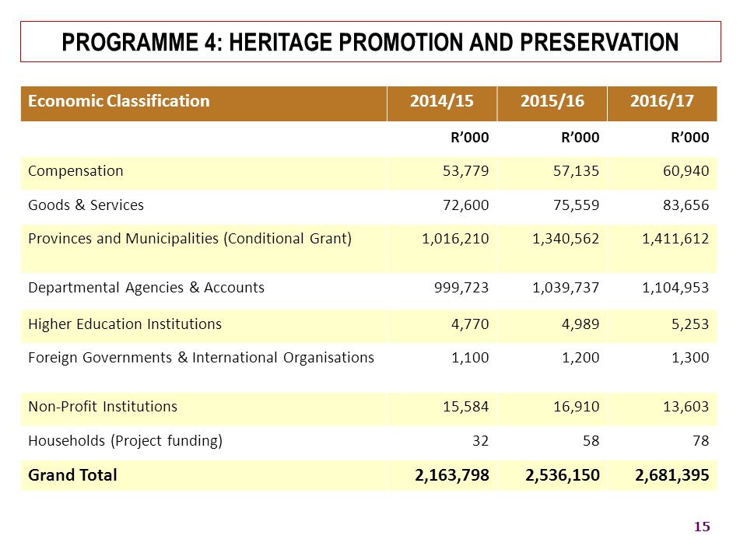Click the value 1,039,737

pos(566,288)
